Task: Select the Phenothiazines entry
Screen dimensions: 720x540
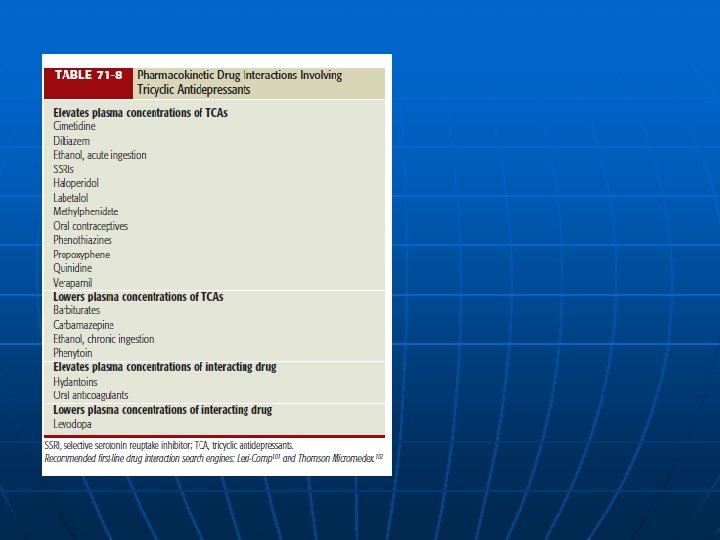Action: click(82, 240)
